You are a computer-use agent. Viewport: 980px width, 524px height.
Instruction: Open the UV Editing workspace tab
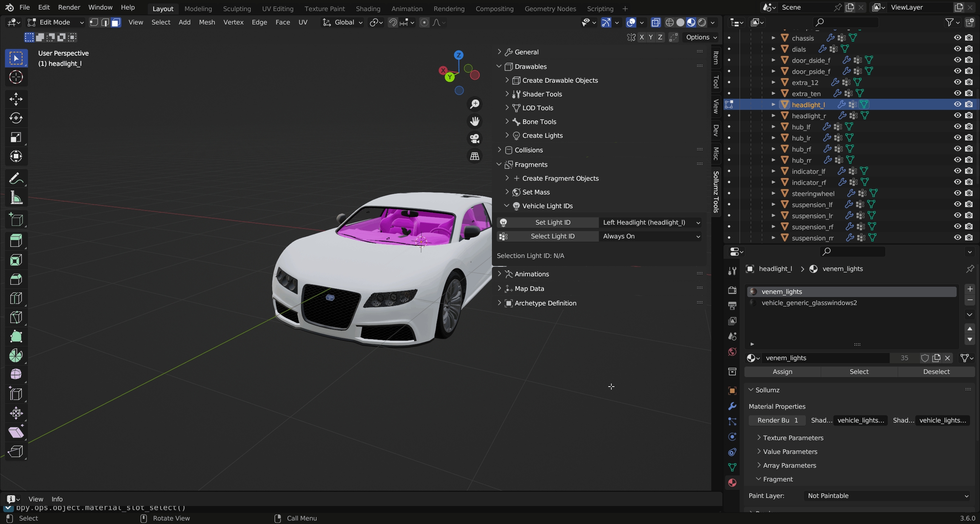[277, 9]
